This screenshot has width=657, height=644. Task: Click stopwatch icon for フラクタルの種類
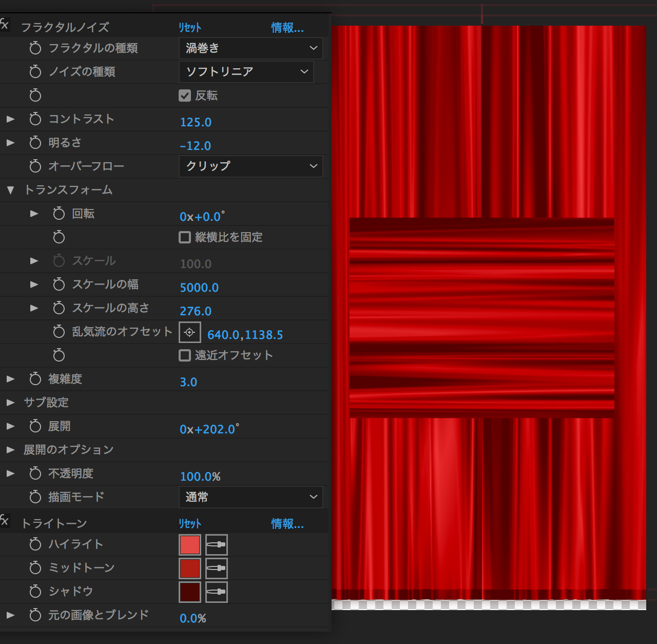[x=35, y=48]
